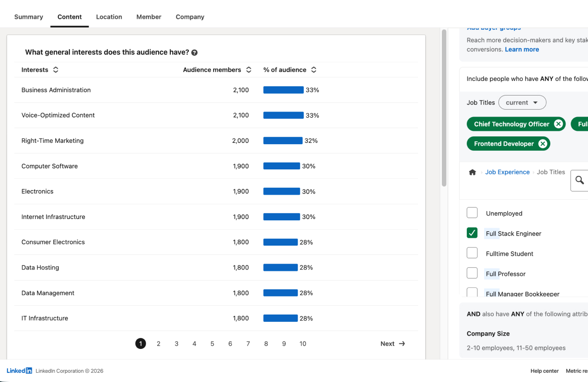This screenshot has width=588, height=382.
Task: Click the search magnifier icon
Action: (580, 180)
